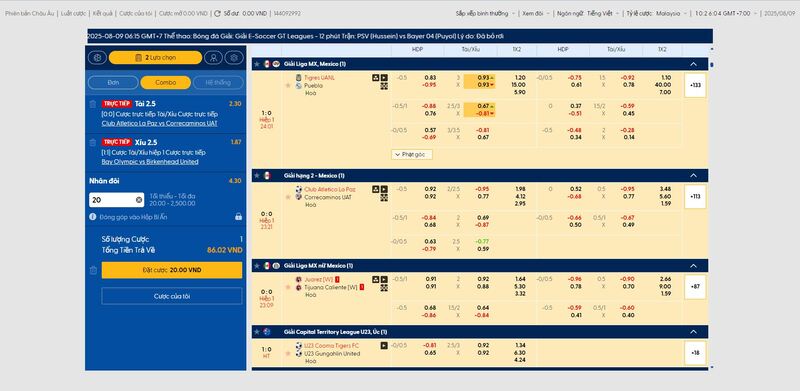Expand the Phạt góc dropdown
The image size is (800, 391).
412,154
